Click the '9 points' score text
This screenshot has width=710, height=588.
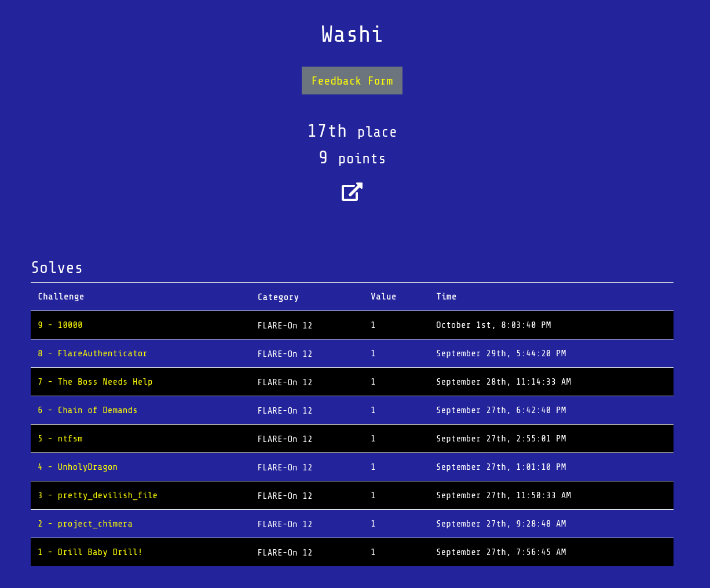(x=352, y=158)
